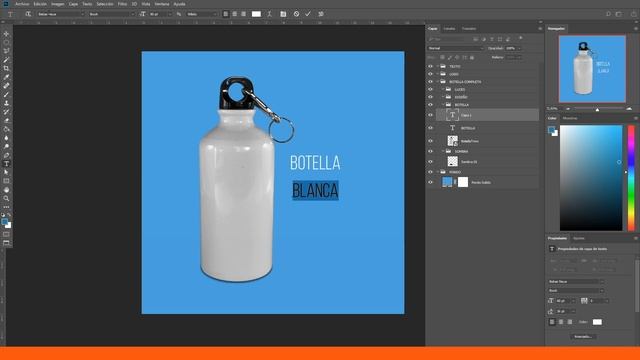Collapse the FONDO group
Image resolution: width=640 pixels, height=360 pixels.
coord(438,172)
